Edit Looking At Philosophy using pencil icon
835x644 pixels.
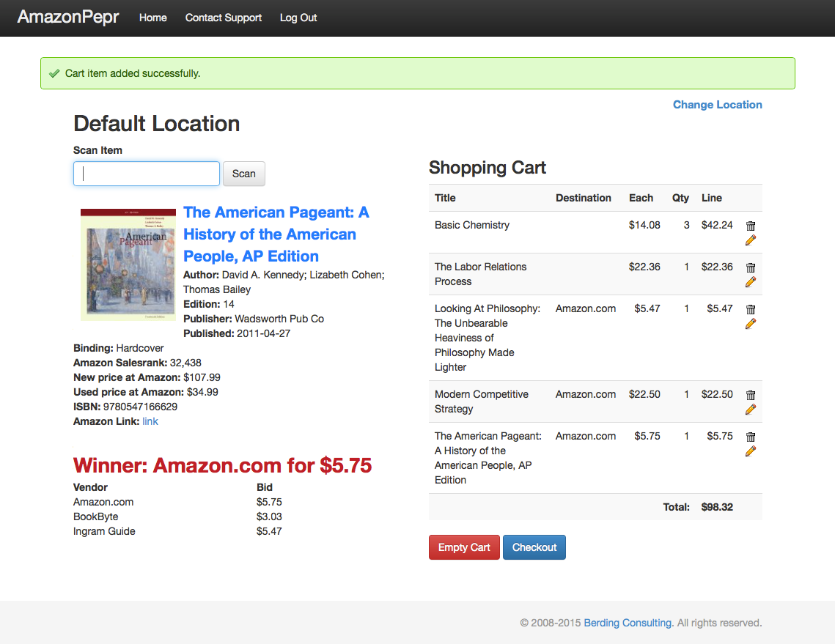point(751,324)
